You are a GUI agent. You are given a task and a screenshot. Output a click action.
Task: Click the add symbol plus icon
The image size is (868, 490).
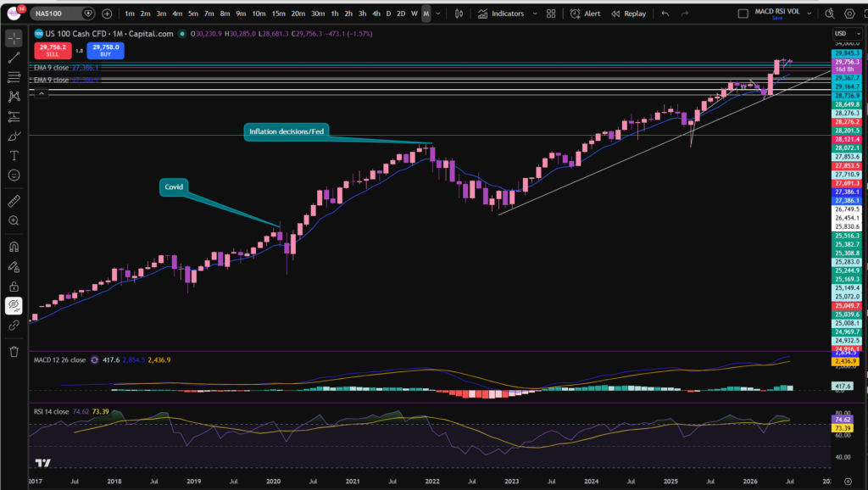point(107,14)
